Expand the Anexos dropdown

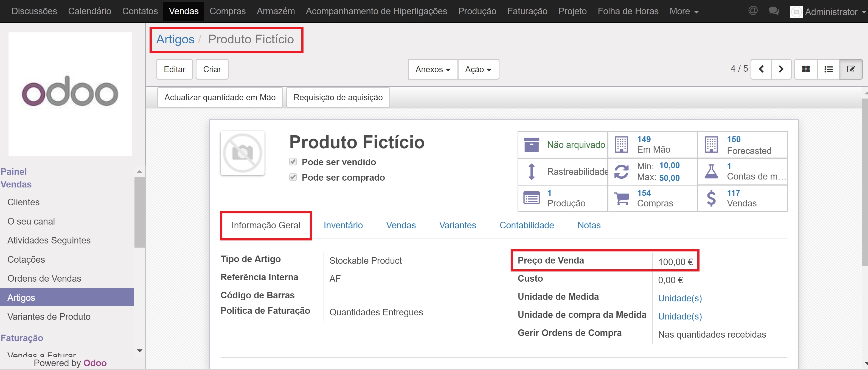tap(433, 69)
